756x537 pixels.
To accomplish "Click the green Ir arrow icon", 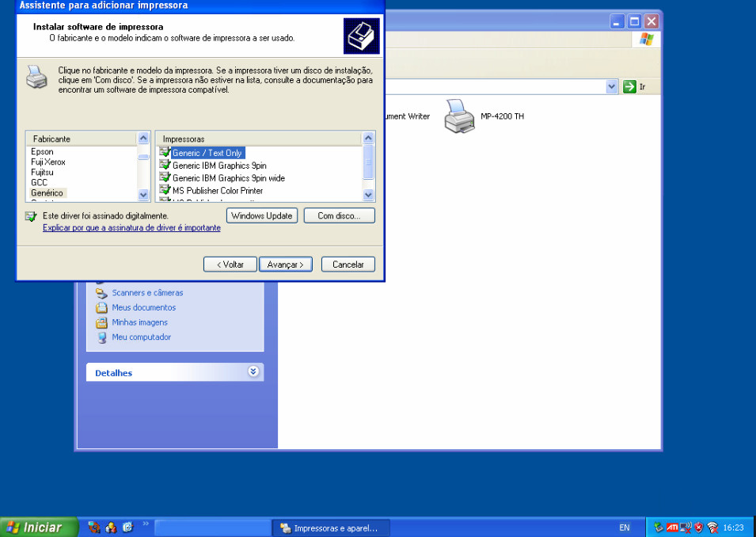I will [x=629, y=86].
